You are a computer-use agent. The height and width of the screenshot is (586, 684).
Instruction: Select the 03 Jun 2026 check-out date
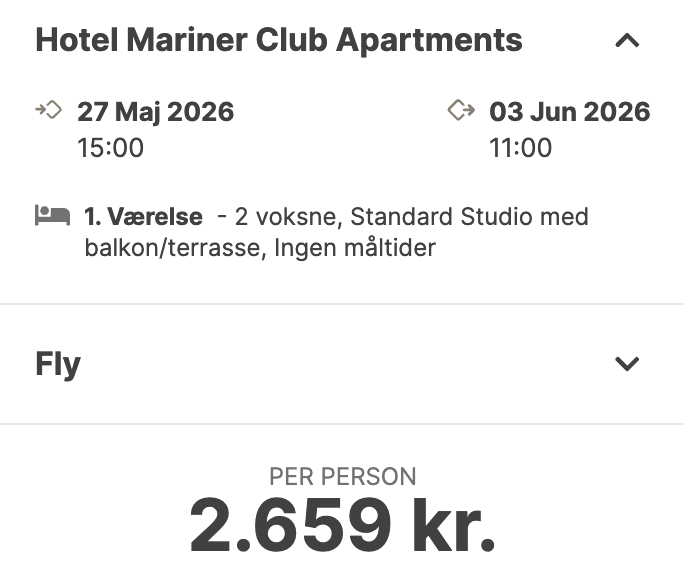pyautogui.click(x=569, y=112)
